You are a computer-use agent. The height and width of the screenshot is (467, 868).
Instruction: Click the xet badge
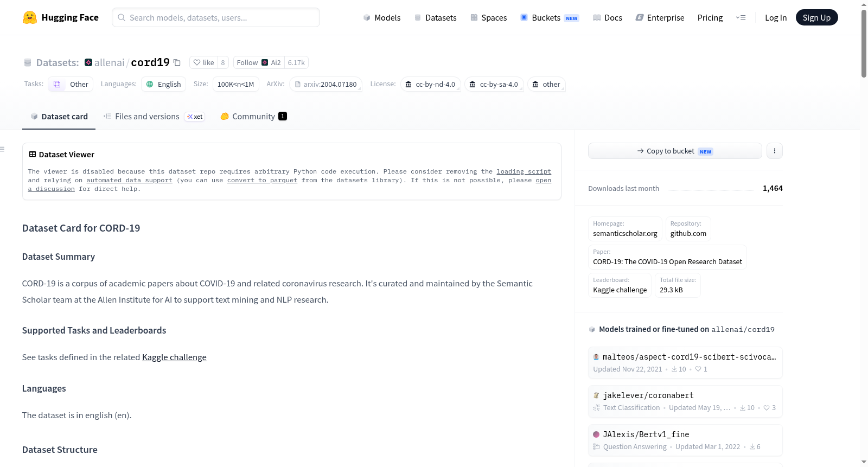pyautogui.click(x=195, y=117)
